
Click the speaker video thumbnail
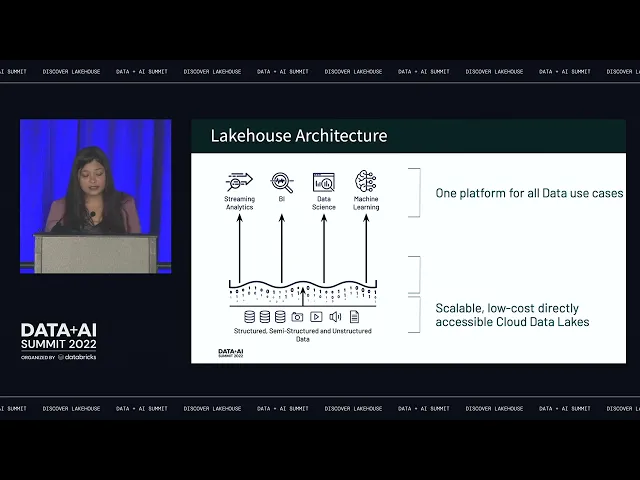[96, 196]
